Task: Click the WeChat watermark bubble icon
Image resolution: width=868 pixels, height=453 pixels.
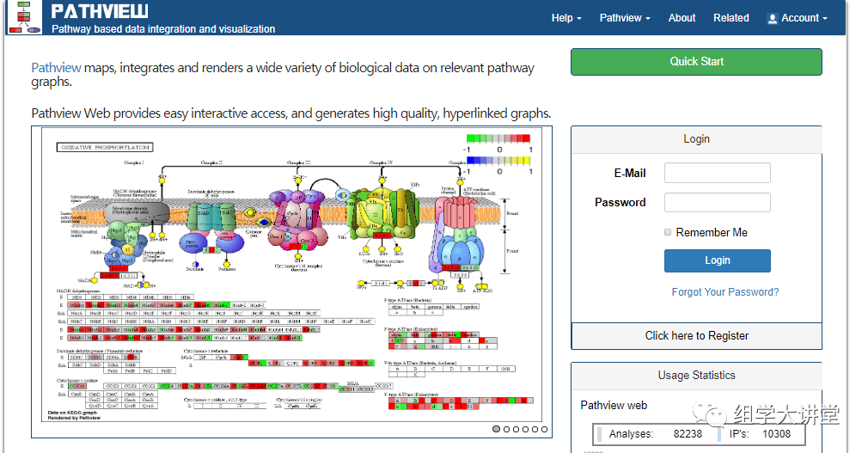Action: click(715, 417)
